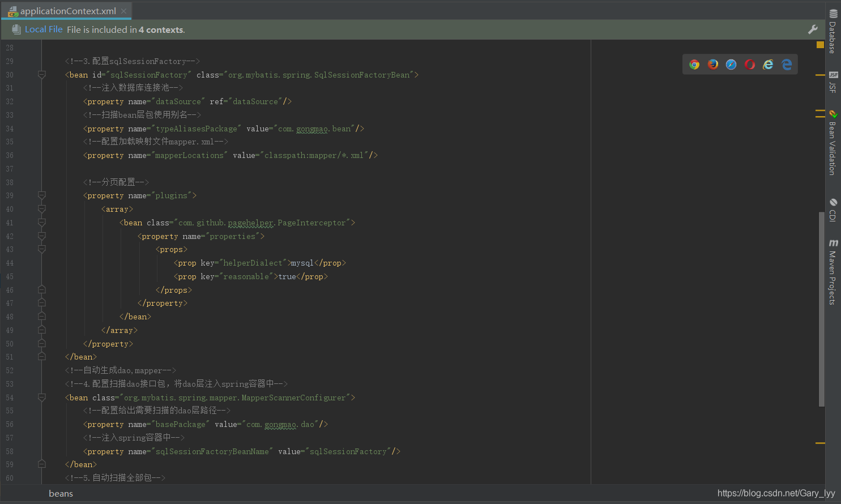Click the Local File link
The height and width of the screenshot is (504, 841).
[44, 29]
